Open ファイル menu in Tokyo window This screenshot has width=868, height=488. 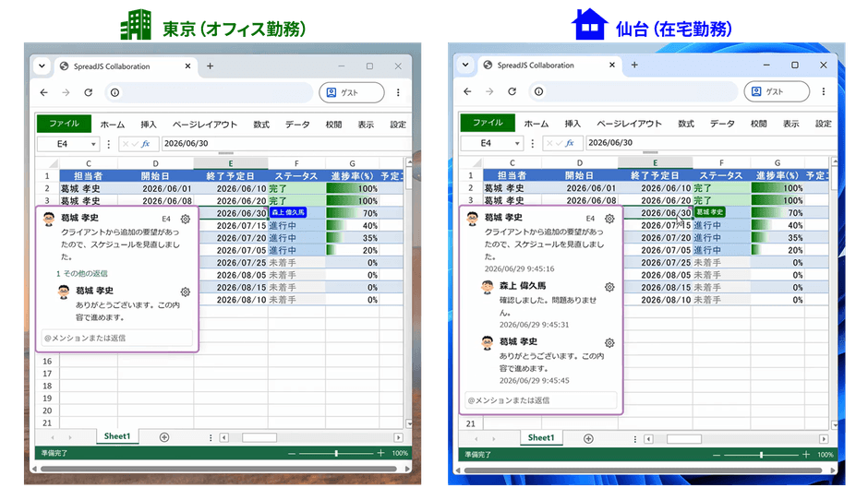65,124
